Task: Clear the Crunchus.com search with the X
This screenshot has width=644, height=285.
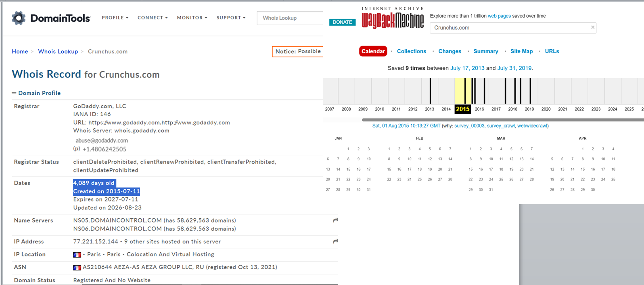Action: point(593,27)
